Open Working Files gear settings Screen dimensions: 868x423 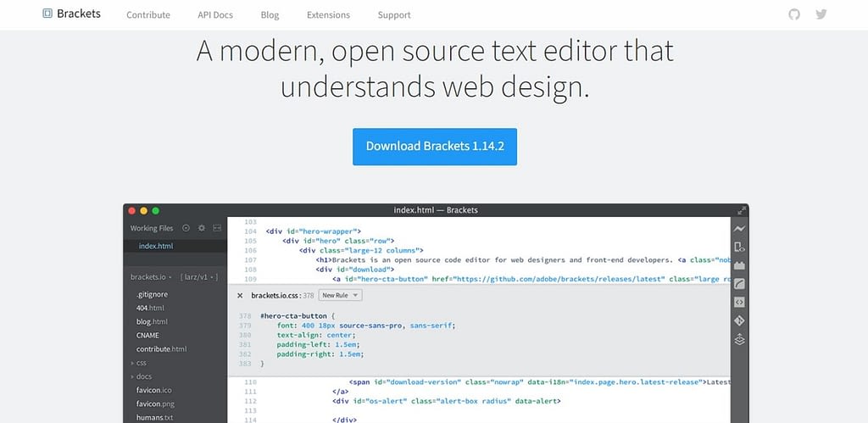202,228
